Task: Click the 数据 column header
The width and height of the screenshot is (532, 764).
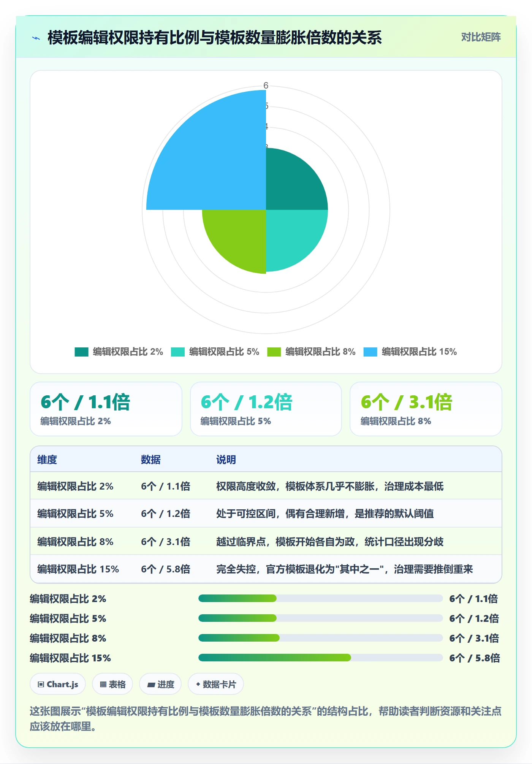Action: click(150, 460)
